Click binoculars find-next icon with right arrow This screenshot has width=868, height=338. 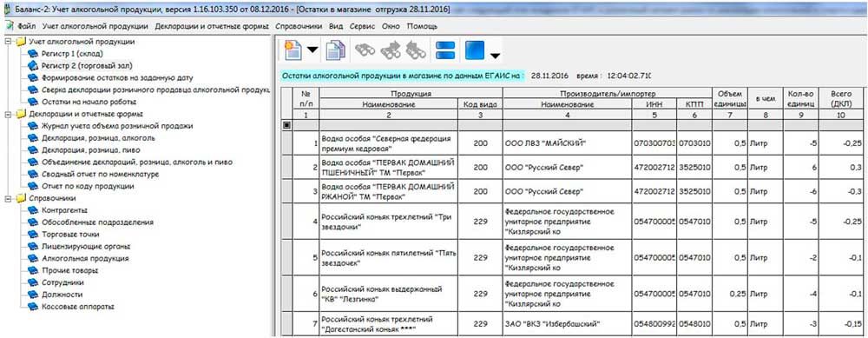pos(391,50)
